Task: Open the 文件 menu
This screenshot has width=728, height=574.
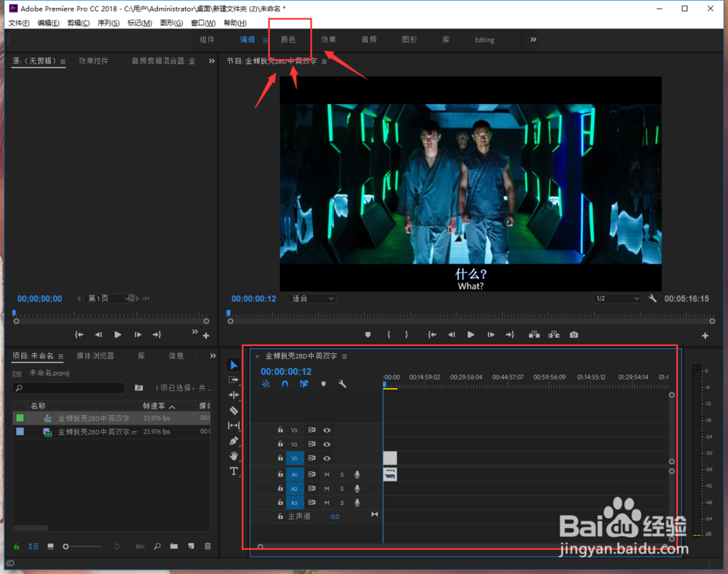Action: click(19, 23)
